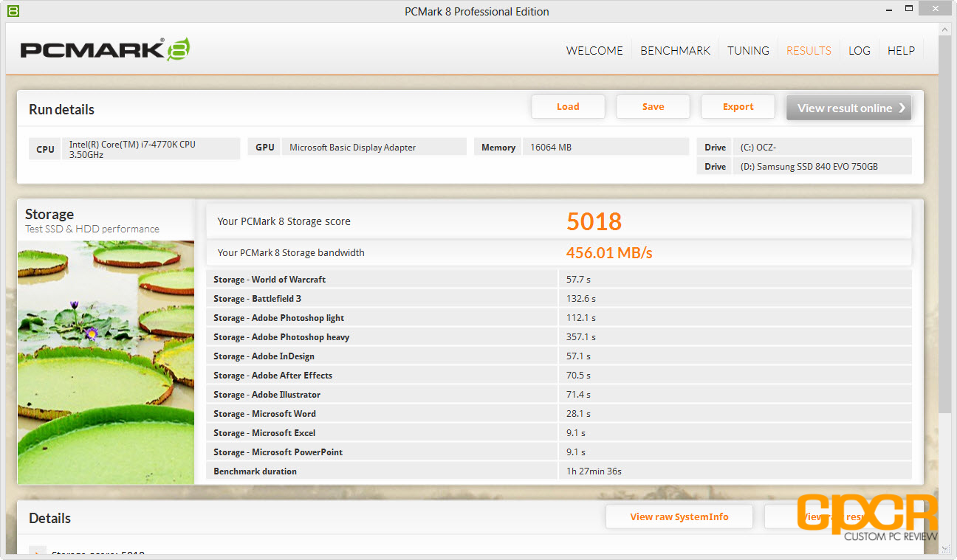Viewport: 957px width, 560px height.
Task: Click the PCMark 8 logo
Action: point(105,49)
